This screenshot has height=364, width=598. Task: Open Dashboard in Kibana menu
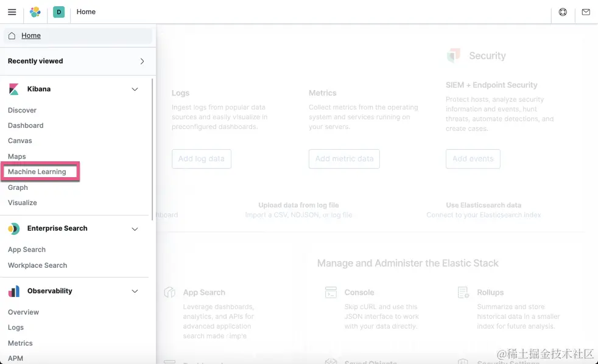[x=26, y=125]
